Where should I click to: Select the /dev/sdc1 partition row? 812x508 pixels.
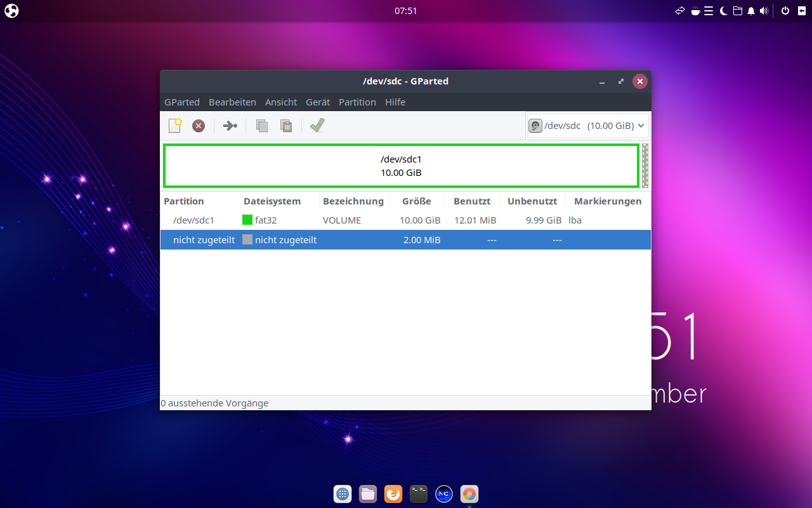[x=405, y=220]
